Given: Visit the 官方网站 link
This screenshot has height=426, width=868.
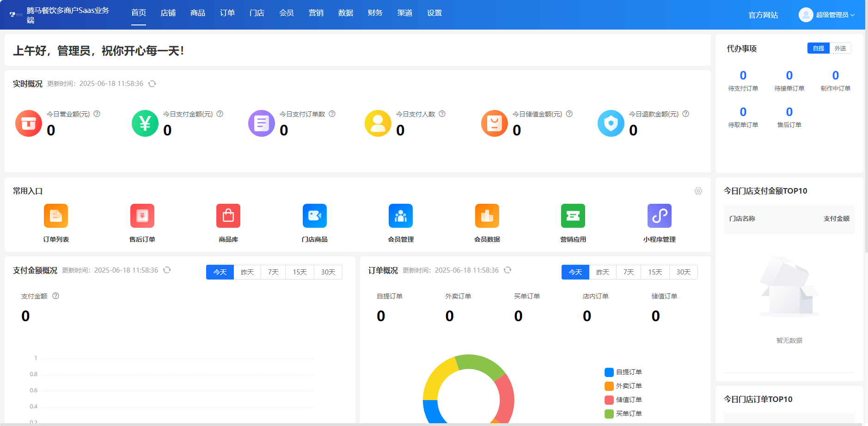Looking at the screenshot, I should point(763,15).
